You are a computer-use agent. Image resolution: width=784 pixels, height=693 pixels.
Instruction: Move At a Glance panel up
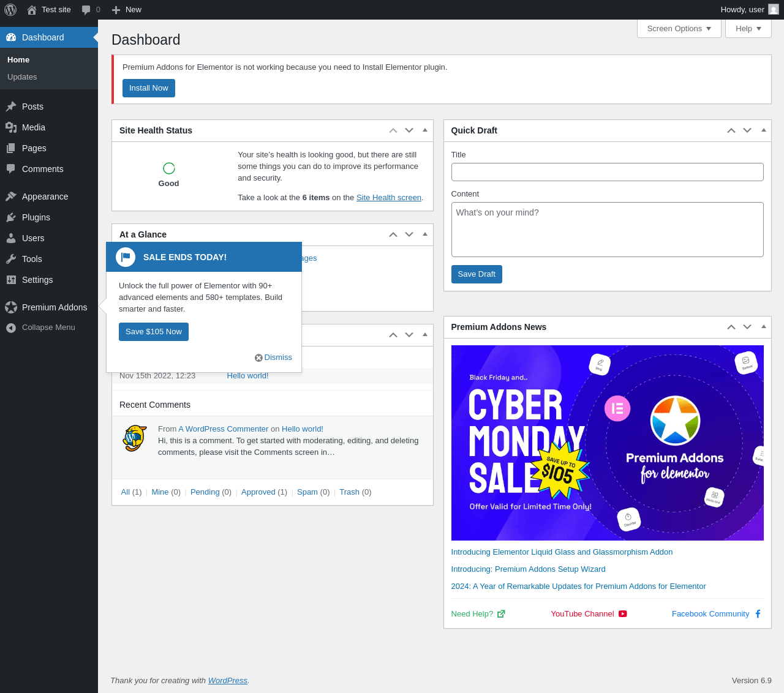click(393, 234)
